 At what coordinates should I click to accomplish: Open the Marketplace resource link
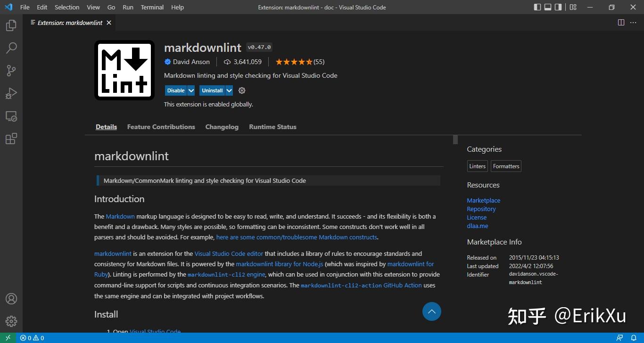coord(483,200)
